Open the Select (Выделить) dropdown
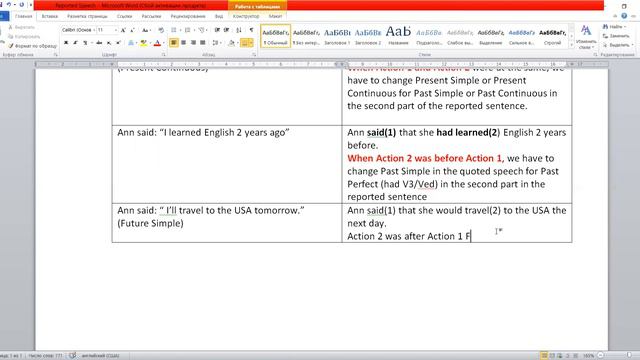Screen dimensions: 640x360 [618, 45]
